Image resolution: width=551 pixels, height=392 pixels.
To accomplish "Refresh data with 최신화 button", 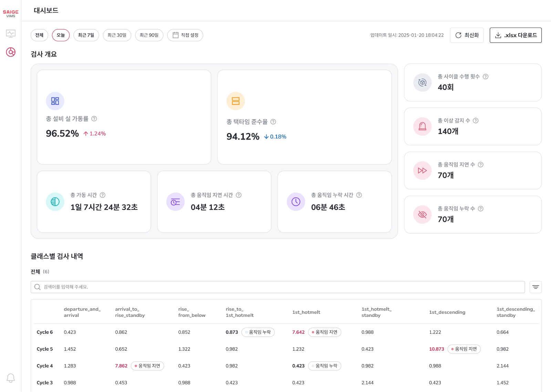I will tap(467, 35).
